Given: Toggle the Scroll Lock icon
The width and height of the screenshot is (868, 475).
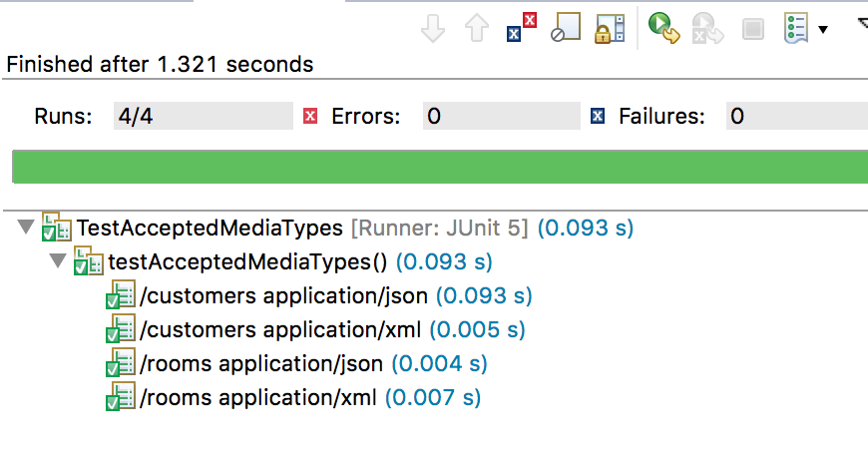Looking at the screenshot, I should coord(610,29).
